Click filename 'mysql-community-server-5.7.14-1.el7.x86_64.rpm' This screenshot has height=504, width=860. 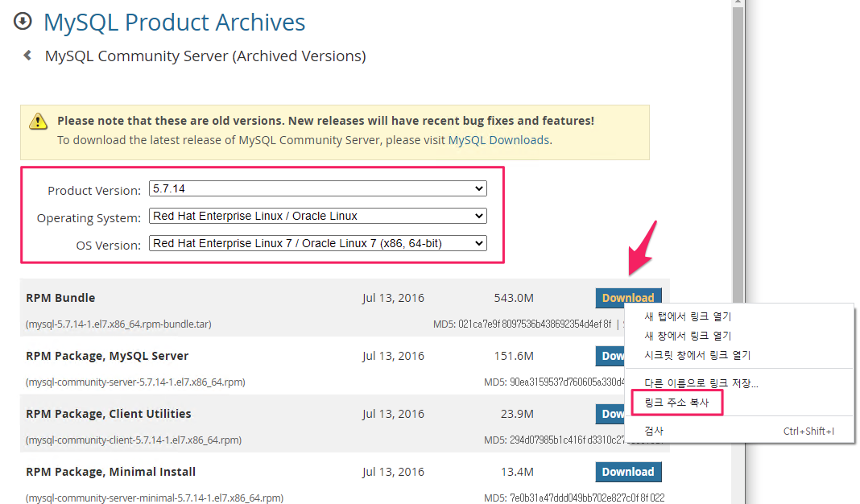pos(135,382)
